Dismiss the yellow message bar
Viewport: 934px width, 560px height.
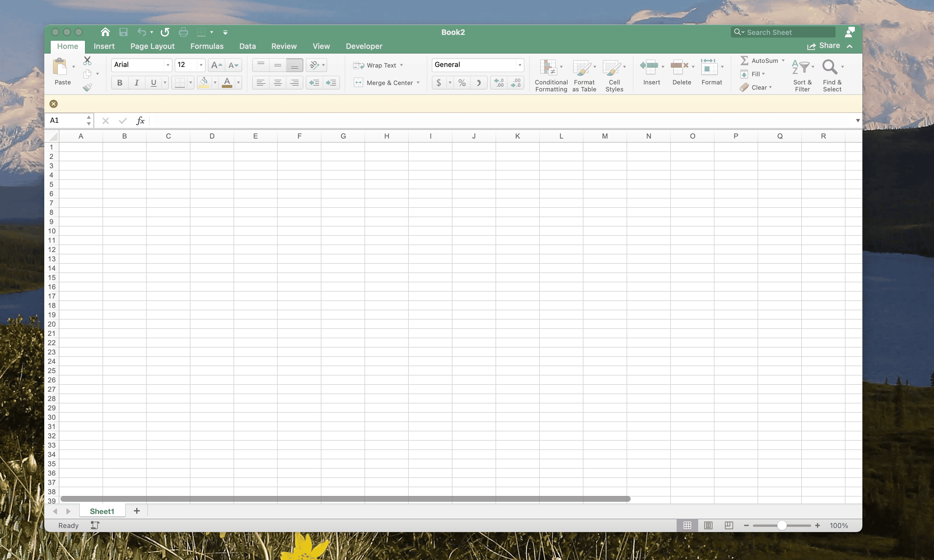[x=54, y=104]
